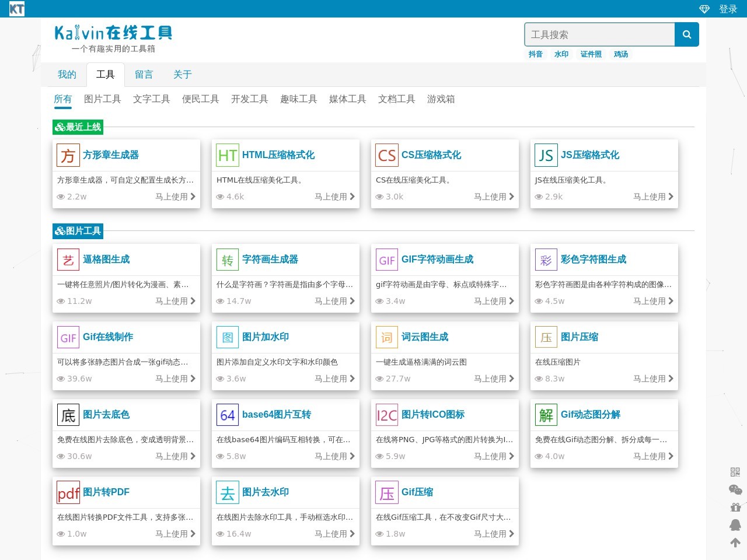Open the 游戏箱 category

click(441, 99)
